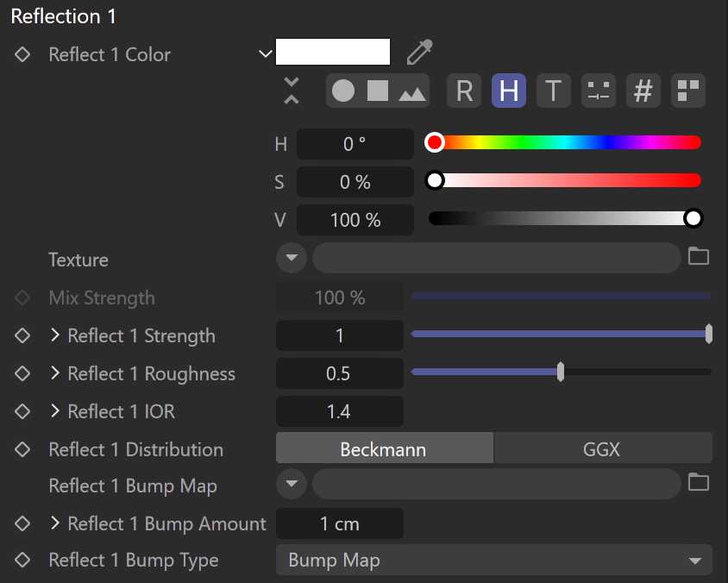
Task: Open the color swatches grid icon
Action: coord(688,91)
